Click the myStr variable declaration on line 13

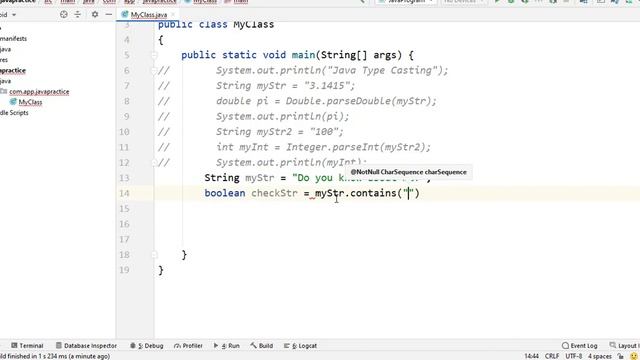click(x=260, y=178)
